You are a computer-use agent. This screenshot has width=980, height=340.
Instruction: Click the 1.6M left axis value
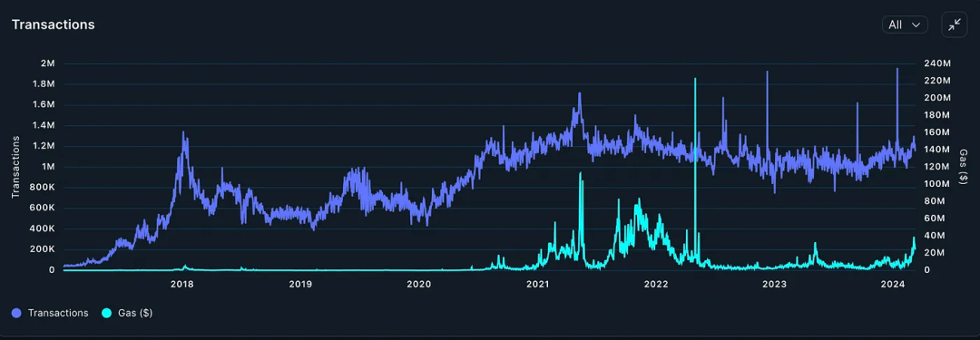click(43, 105)
